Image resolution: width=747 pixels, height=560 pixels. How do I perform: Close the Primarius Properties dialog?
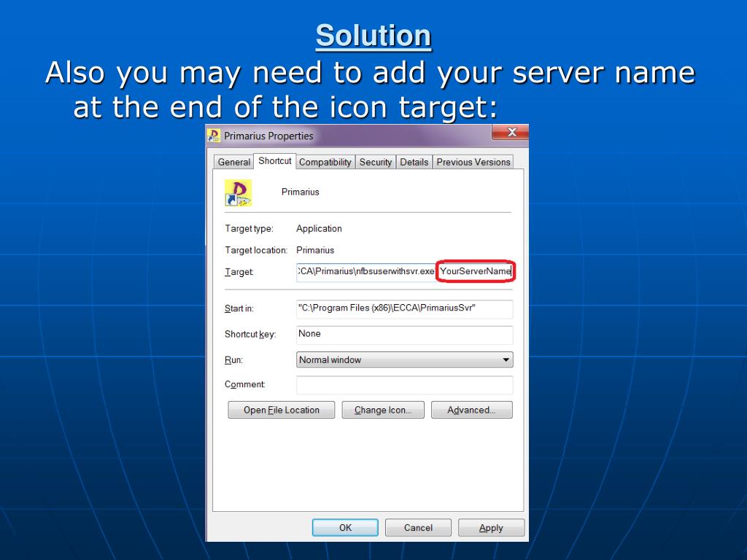click(510, 133)
